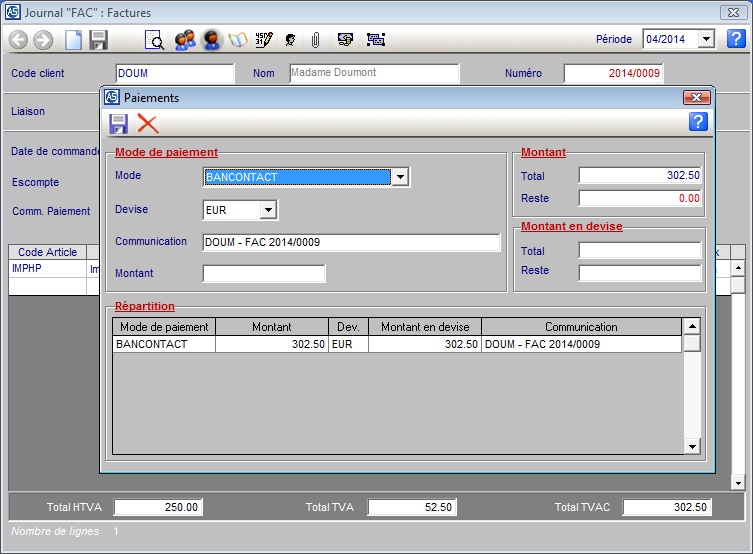Click the Mode de paiement column header
753x554 pixels.
(164, 327)
